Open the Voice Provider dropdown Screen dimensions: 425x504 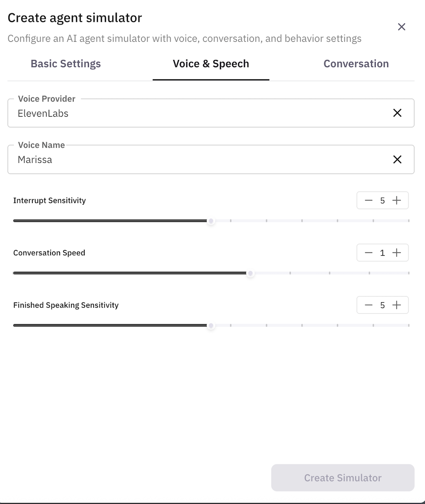197,113
